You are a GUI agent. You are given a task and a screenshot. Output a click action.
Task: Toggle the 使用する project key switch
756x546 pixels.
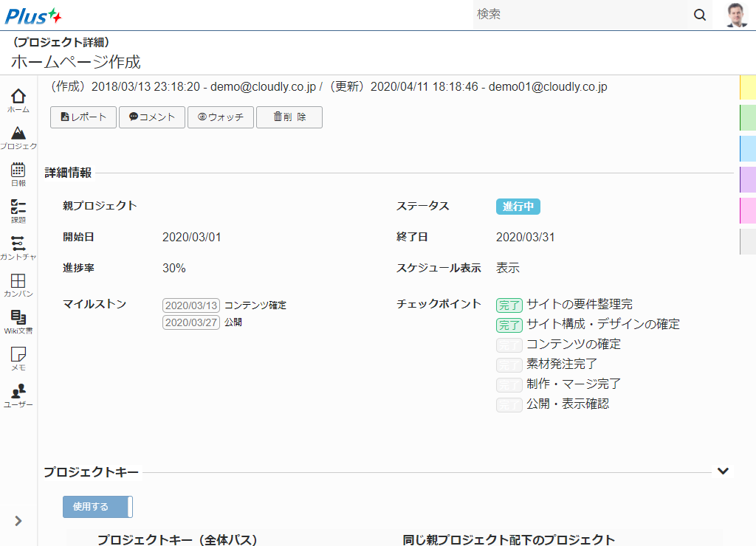click(x=97, y=507)
